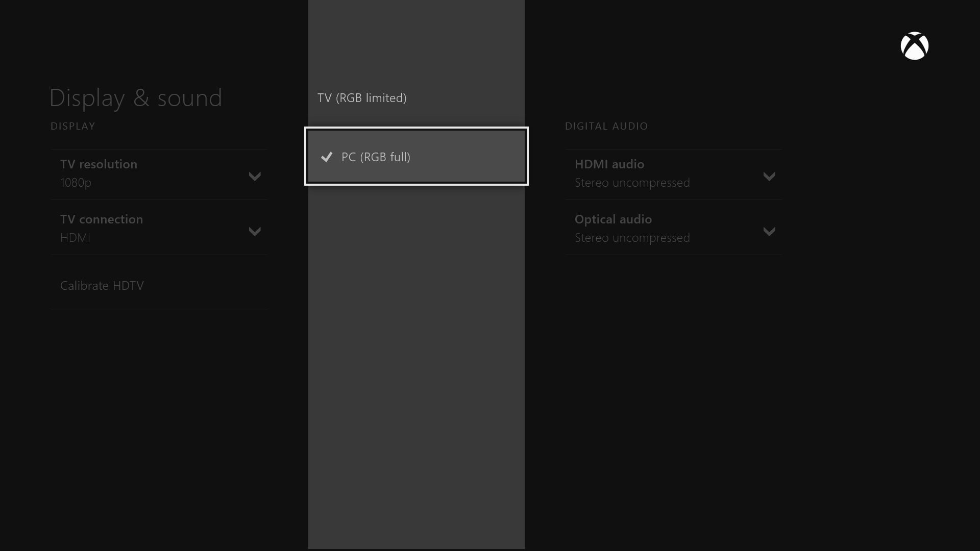980x551 pixels.
Task: Click the Xbox logo icon
Action: click(914, 46)
